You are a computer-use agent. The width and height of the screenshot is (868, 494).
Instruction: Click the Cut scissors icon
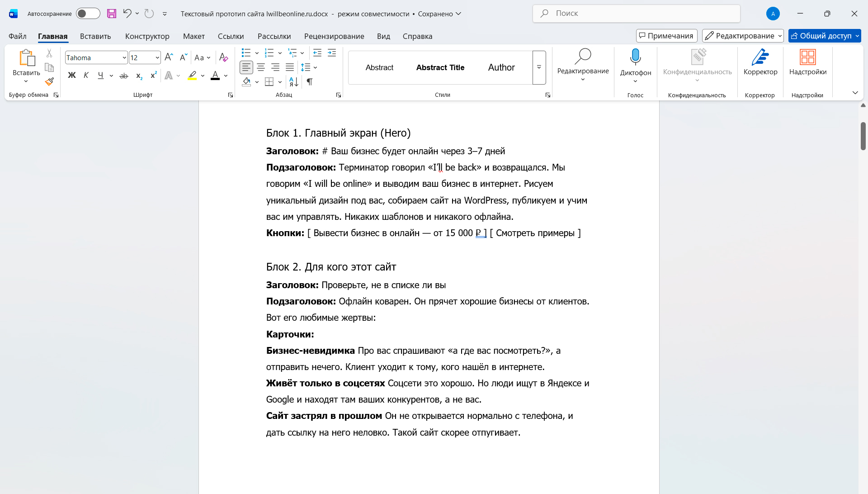[x=49, y=53]
